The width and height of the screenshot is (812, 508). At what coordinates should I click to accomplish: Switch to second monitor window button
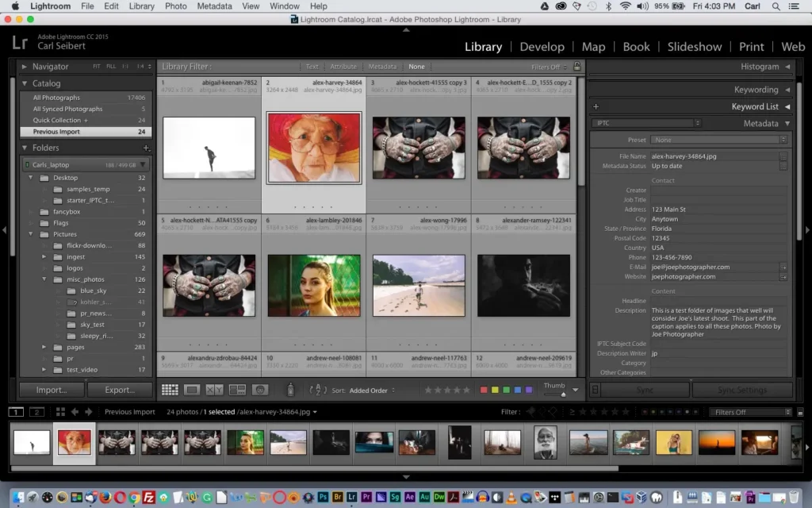pos(36,412)
